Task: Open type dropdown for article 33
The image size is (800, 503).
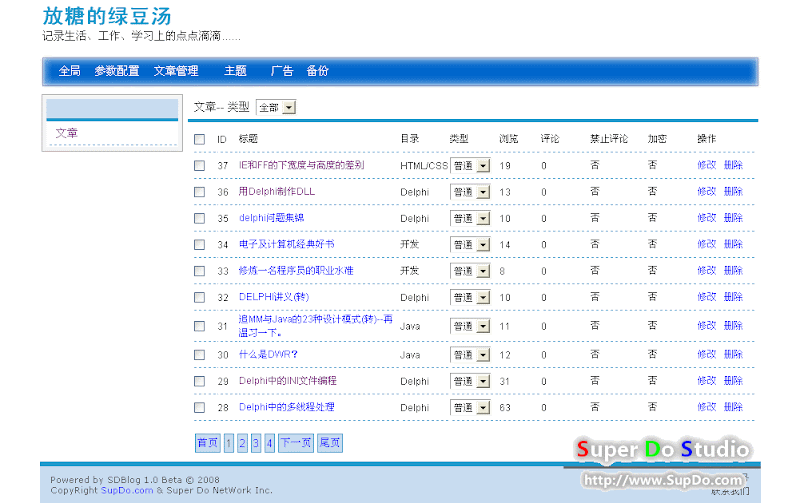Action: point(470,271)
